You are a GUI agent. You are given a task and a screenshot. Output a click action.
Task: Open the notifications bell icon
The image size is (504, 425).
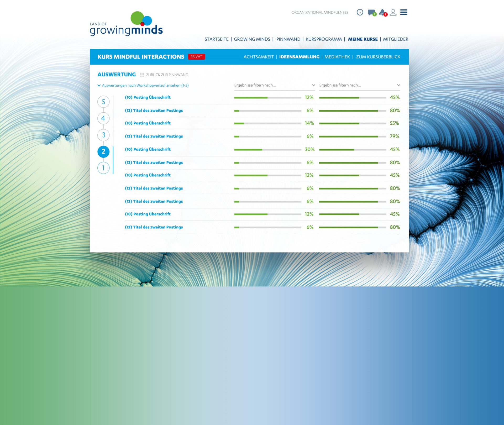382,12
